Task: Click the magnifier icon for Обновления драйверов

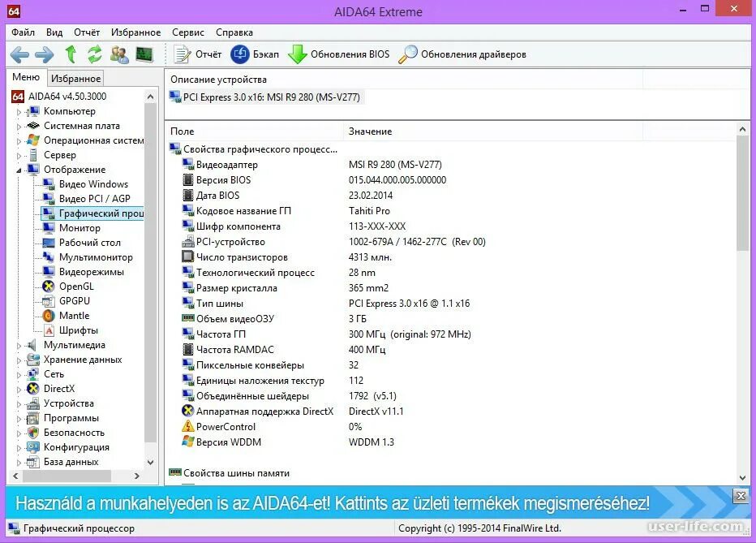Action: 407,54
